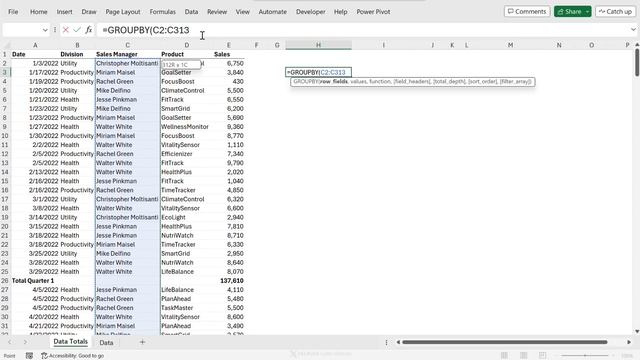
Task: Open the Comments pane
Action: (527, 11)
